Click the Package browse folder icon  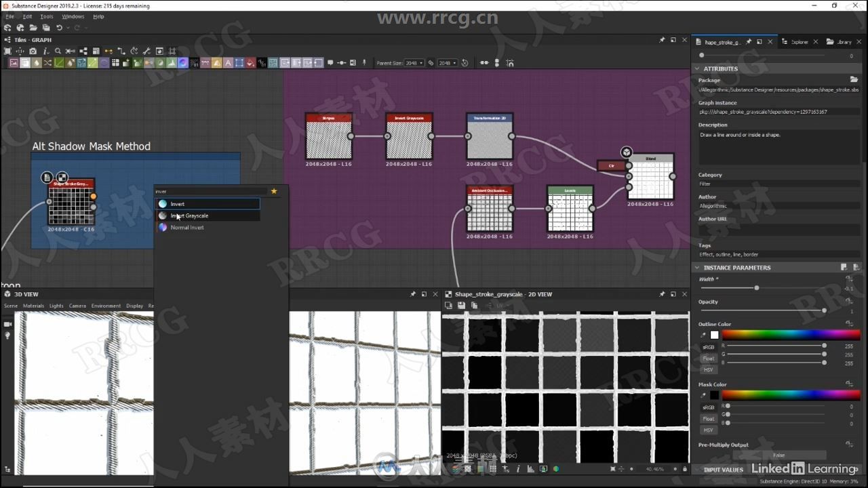pyautogui.click(x=854, y=80)
